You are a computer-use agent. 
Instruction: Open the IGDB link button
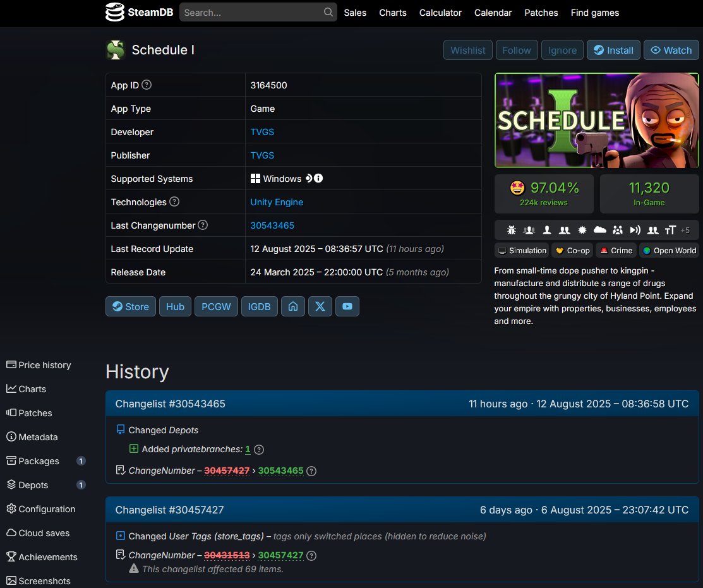(259, 306)
